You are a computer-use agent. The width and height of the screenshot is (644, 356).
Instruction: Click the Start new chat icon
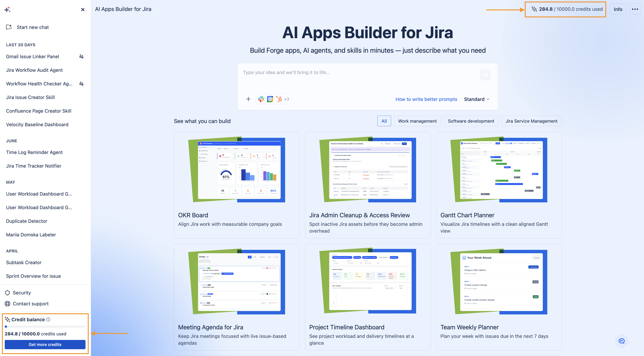point(9,27)
